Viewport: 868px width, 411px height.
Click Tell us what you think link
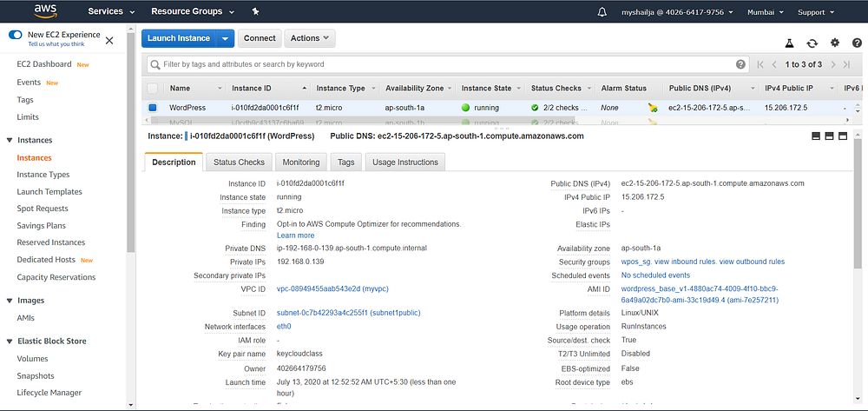click(56, 43)
